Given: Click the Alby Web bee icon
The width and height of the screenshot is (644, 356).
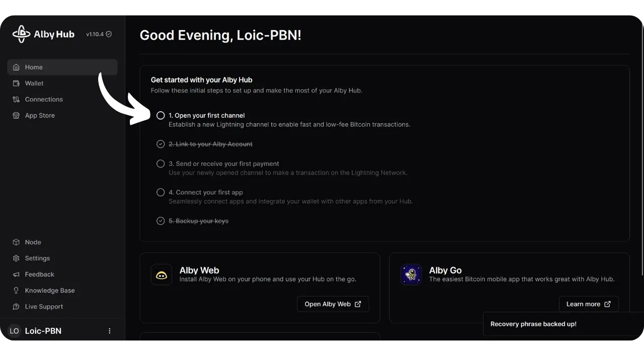Looking at the screenshot, I should pos(161,275).
